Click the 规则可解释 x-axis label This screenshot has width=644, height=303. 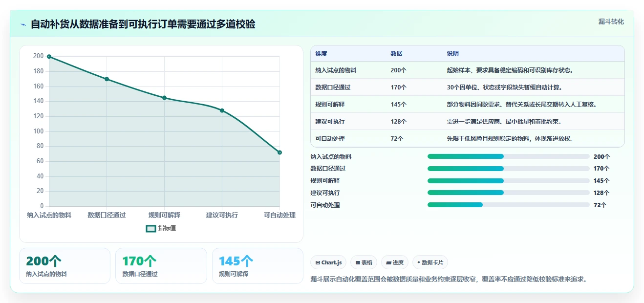point(164,215)
